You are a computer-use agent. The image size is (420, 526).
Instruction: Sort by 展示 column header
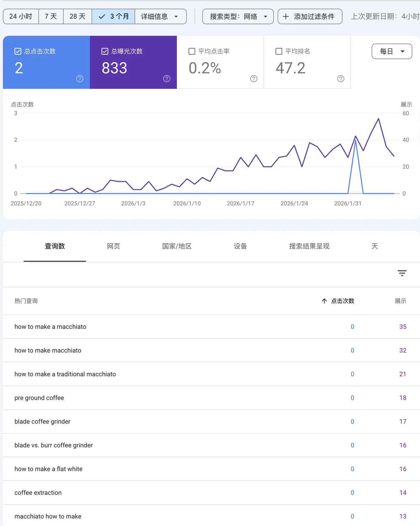coord(400,301)
